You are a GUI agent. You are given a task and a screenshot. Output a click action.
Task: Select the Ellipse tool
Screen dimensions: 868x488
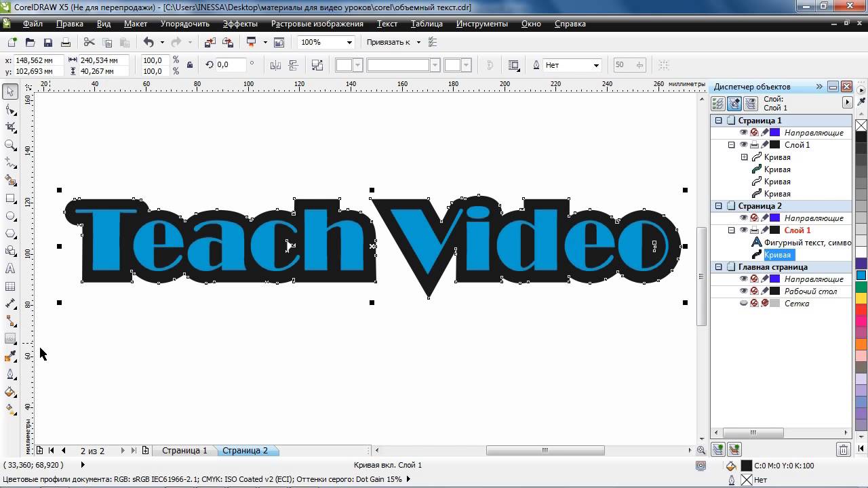pyautogui.click(x=10, y=216)
